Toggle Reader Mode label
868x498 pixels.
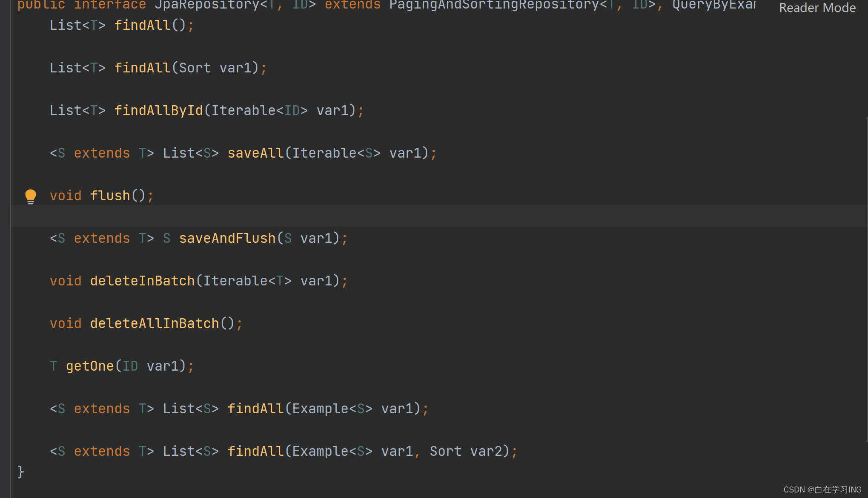click(817, 8)
